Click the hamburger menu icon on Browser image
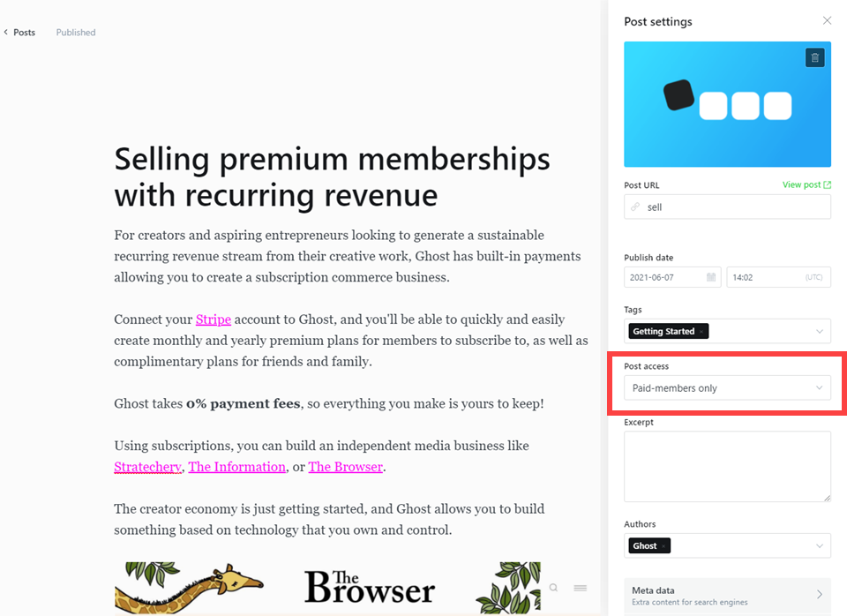Screen dimensions: 847x616 tap(581, 588)
